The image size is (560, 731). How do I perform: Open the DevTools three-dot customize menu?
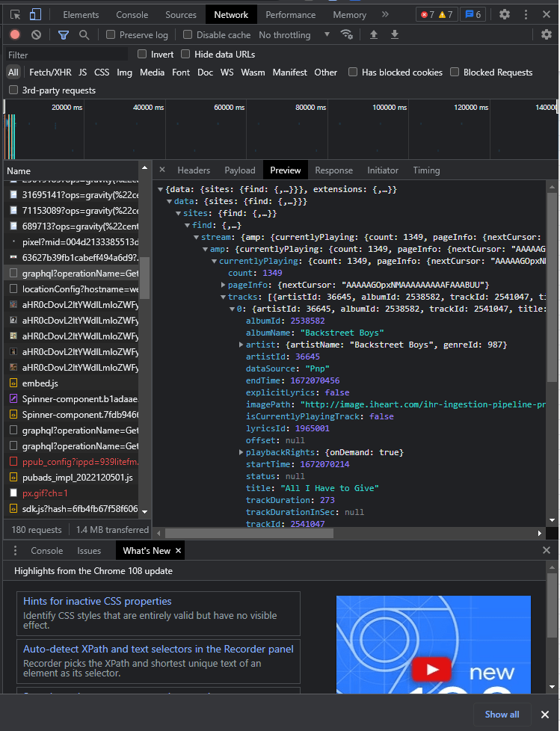click(526, 14)
